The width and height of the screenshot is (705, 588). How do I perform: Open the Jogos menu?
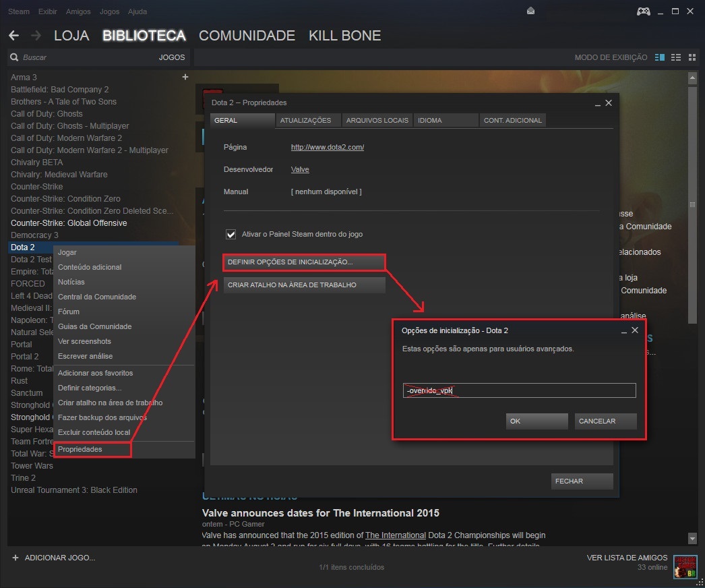click(x=109, y=11)
